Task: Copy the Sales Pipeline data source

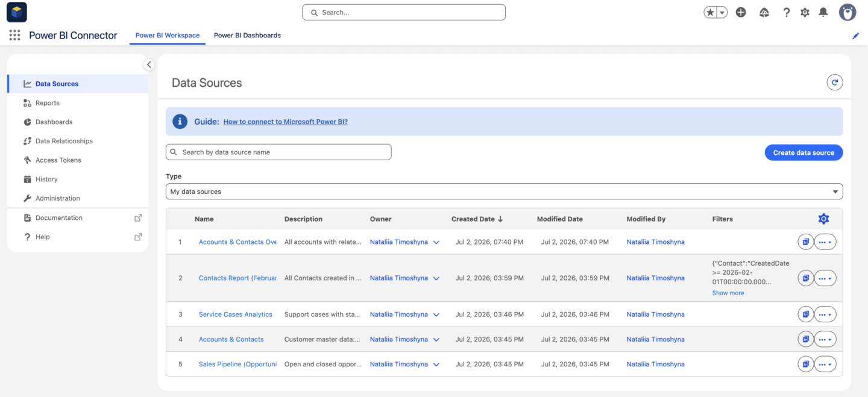Action: [805, 364]
